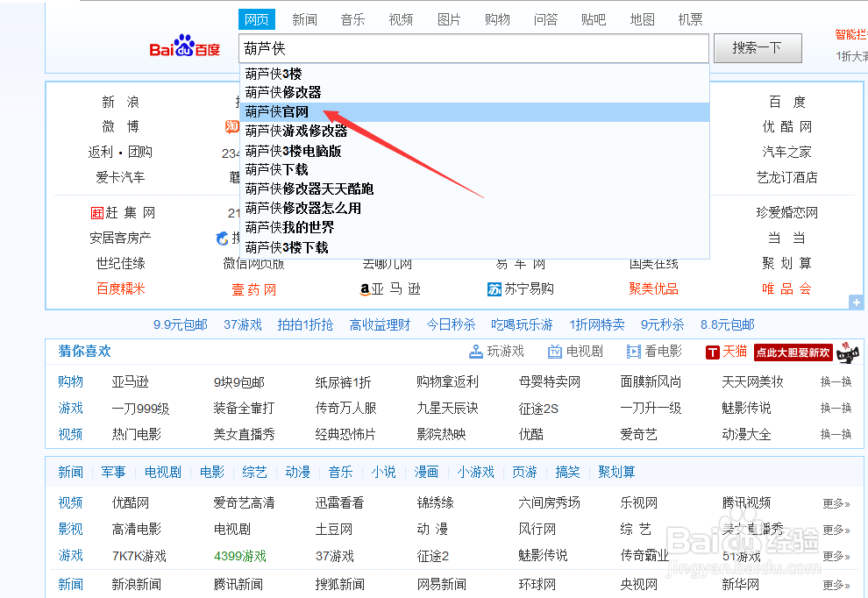
Task: Expand 更多 for the 新闻 sites row
Action: coord(836,585)
